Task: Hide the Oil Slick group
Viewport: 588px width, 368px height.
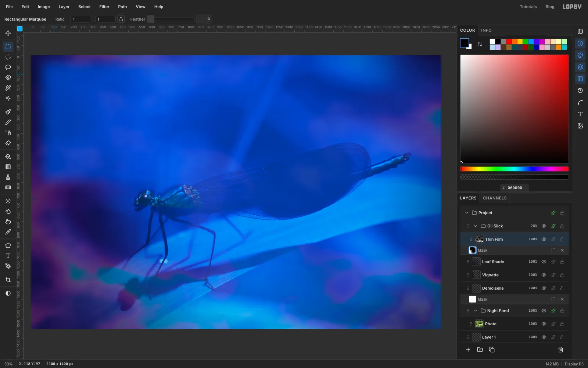Action: click(x=544, y=226)
